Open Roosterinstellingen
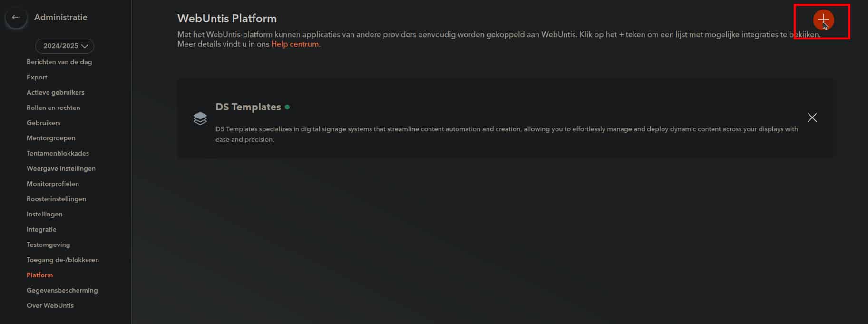 click(x=57, y=199)
